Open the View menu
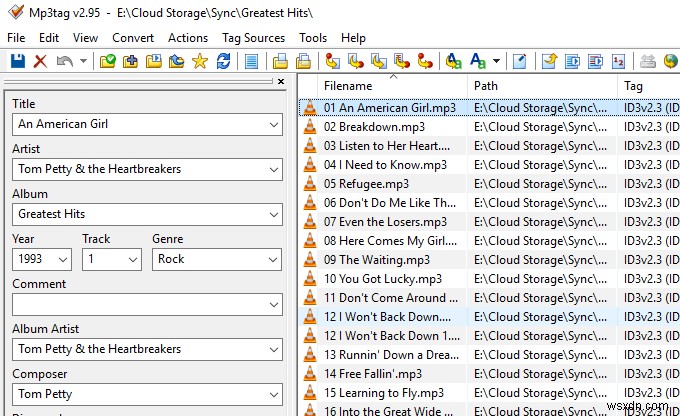680x416 pixels. coord(85,38)
